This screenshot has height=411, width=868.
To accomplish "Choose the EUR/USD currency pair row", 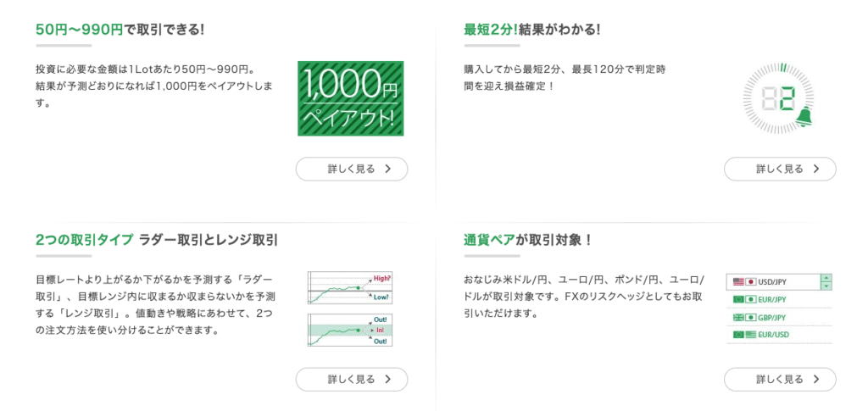I will 780,335.
